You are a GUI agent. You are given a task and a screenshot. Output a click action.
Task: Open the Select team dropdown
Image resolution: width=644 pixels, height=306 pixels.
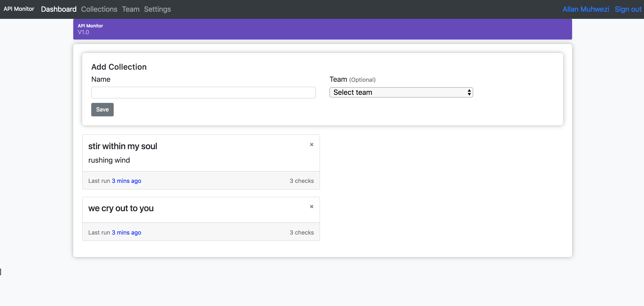401,92
